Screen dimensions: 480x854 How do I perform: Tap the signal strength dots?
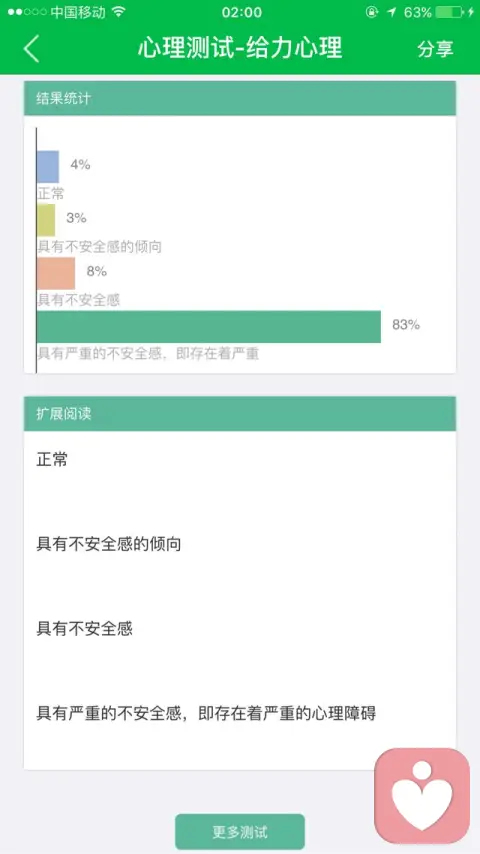27,12
